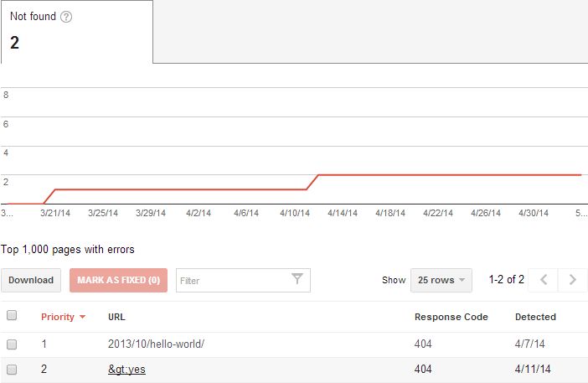Screen dimensions: 588x383
Task: Select the Not found tab
Action: pos(76,32)
